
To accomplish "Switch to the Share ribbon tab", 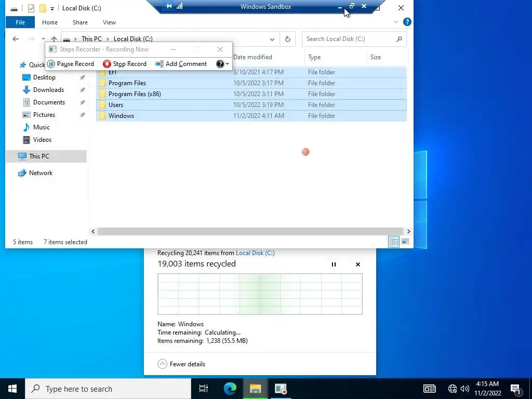I will [x=80, y=22].
